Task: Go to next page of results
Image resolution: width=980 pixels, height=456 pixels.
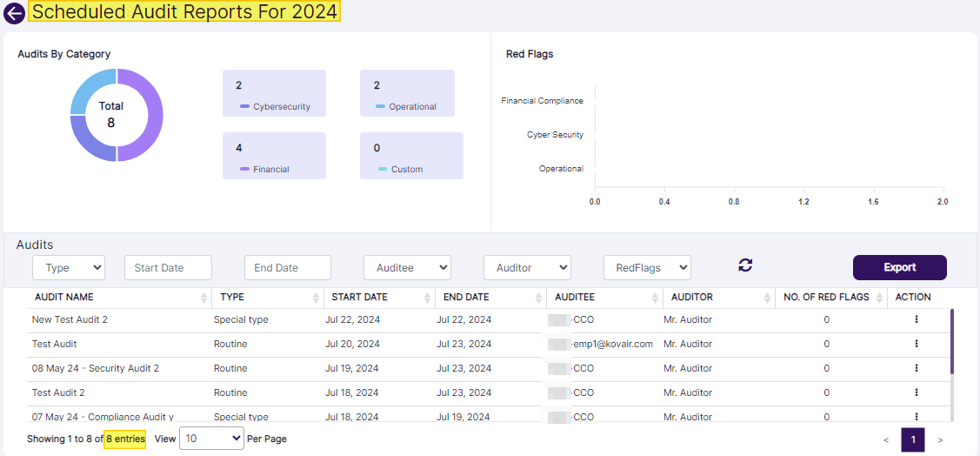Action: tap(941, 440)
